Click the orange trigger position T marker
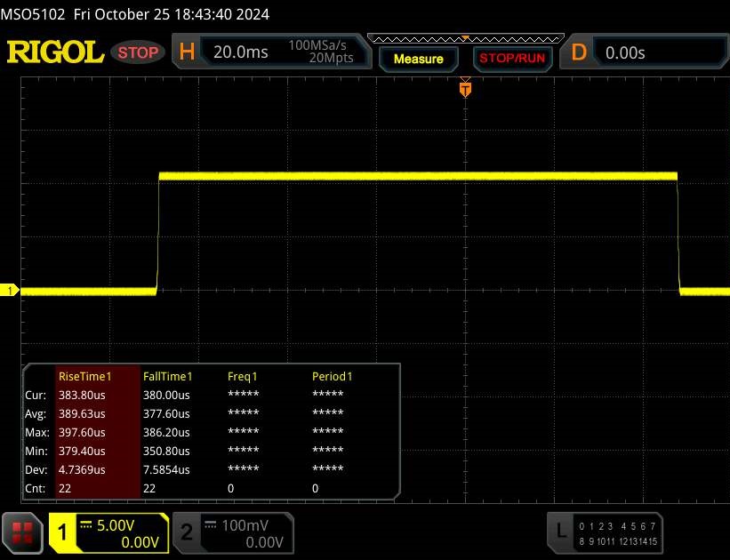Viewport: 730px width, 560px height. point(464,89)
